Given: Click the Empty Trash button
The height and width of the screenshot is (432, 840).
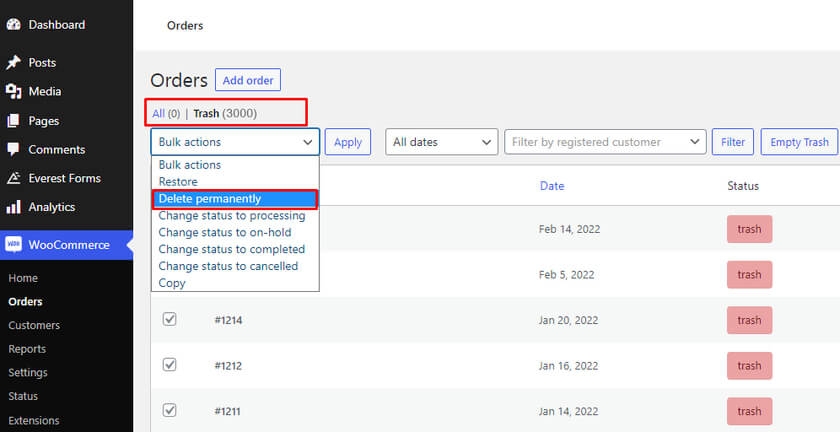Looking at the screenshot, I should [x=799, y=142].
